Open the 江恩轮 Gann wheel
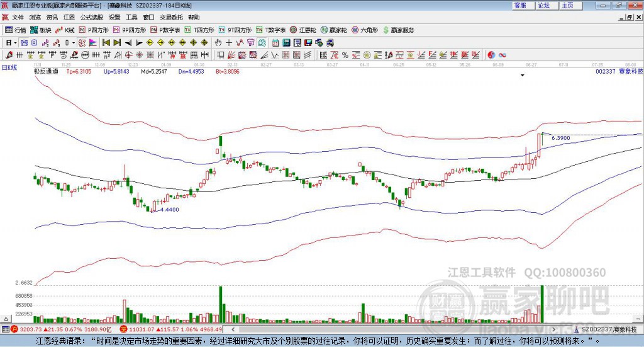This screenshot has height=347, width=644. (x=303, y=30)
